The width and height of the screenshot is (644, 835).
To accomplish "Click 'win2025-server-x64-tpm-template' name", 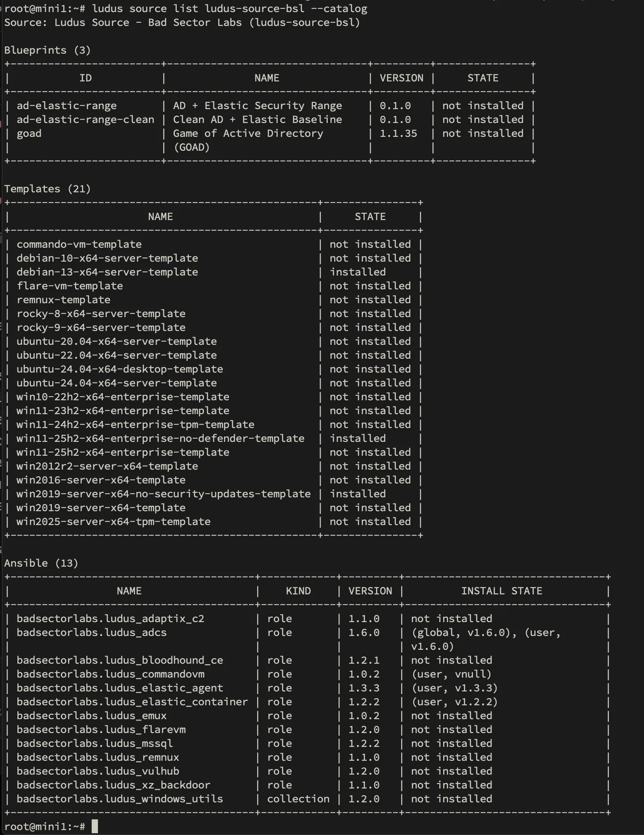I will (x=114, y=522).
